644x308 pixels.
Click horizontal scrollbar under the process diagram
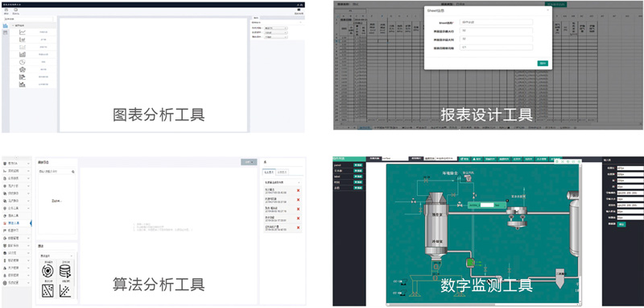point(482,305)
